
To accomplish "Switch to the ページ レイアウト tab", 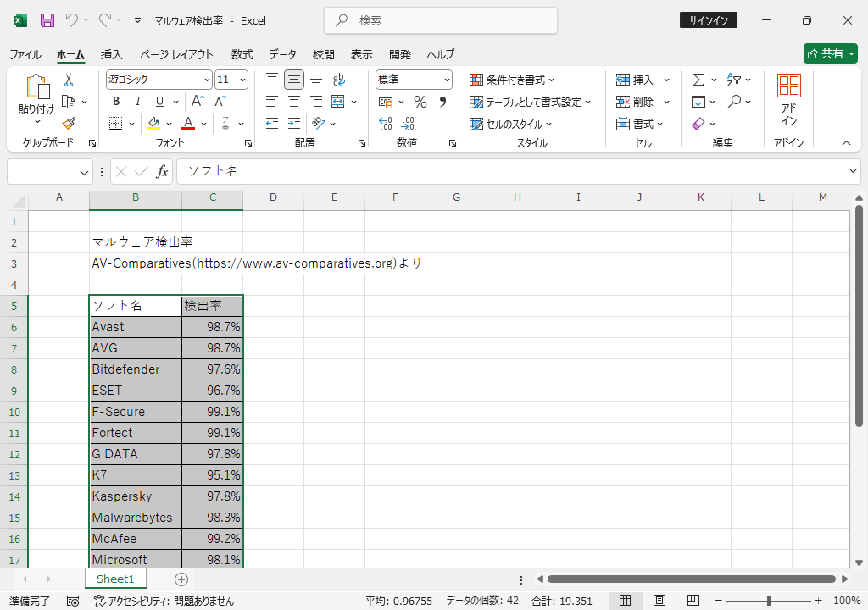I will click(x=176, y=54).
